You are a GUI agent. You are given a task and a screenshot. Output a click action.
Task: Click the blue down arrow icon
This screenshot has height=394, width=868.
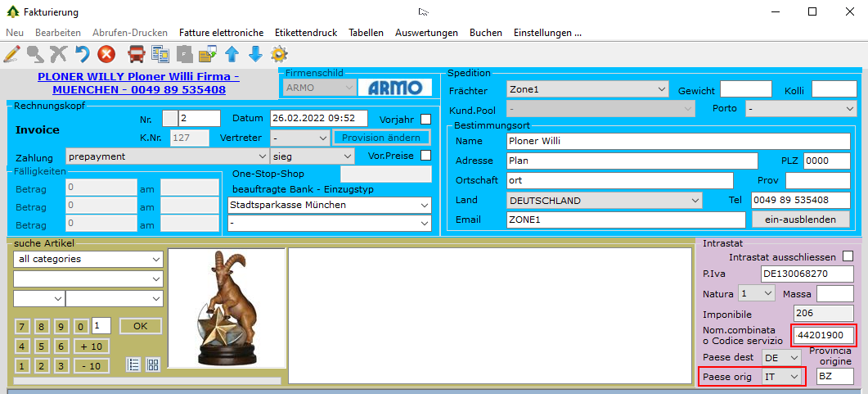[x=255, y=55]
